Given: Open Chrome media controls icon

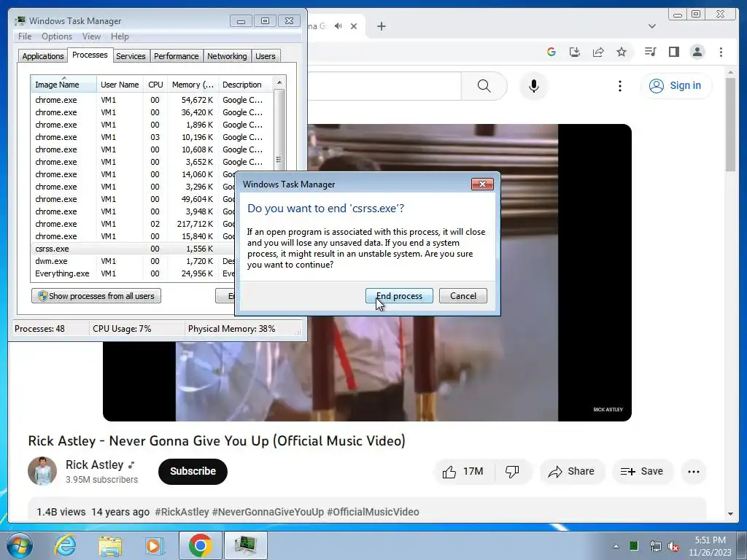Looking at the screenshot, I should point(650,52).
